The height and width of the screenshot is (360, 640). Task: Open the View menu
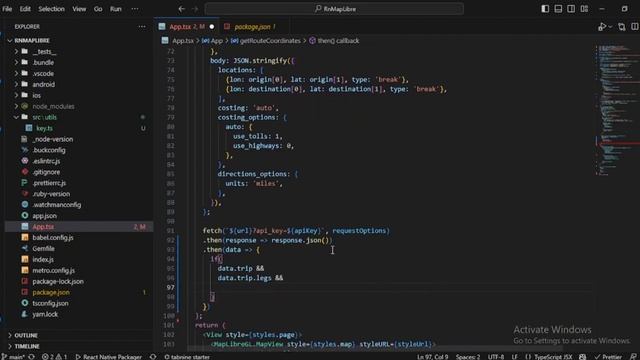click(x=79, y=9)
